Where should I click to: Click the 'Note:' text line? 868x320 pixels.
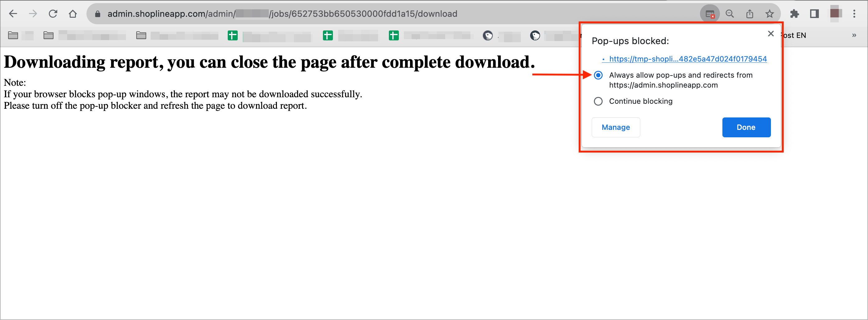(15, 82)
